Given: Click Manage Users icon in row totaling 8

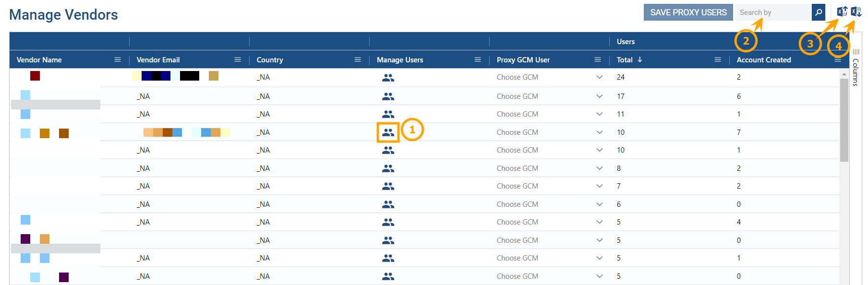Looking at the screenshot, I should coord(388,168).
